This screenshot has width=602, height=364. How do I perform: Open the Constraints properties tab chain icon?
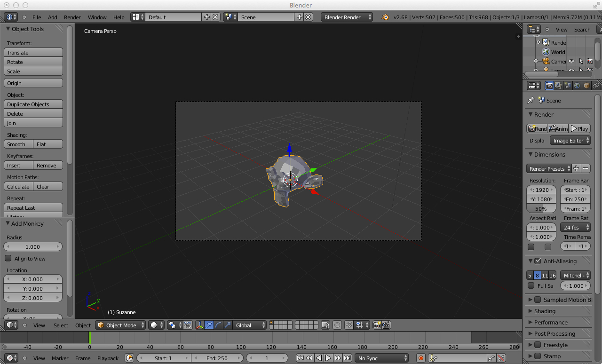point(596,86)
